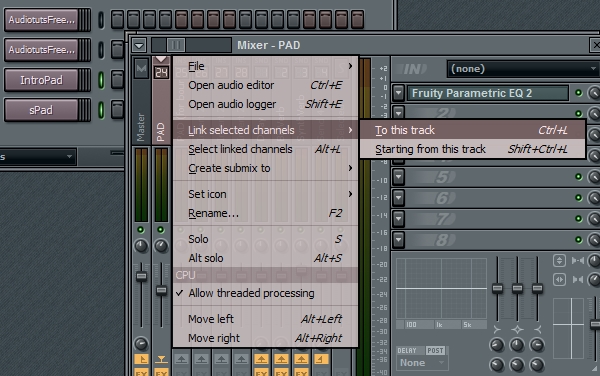Viewport: 600px width, 376px height.
Task: Expand the File submenu in context menu
Action: [x=265, y=66]
